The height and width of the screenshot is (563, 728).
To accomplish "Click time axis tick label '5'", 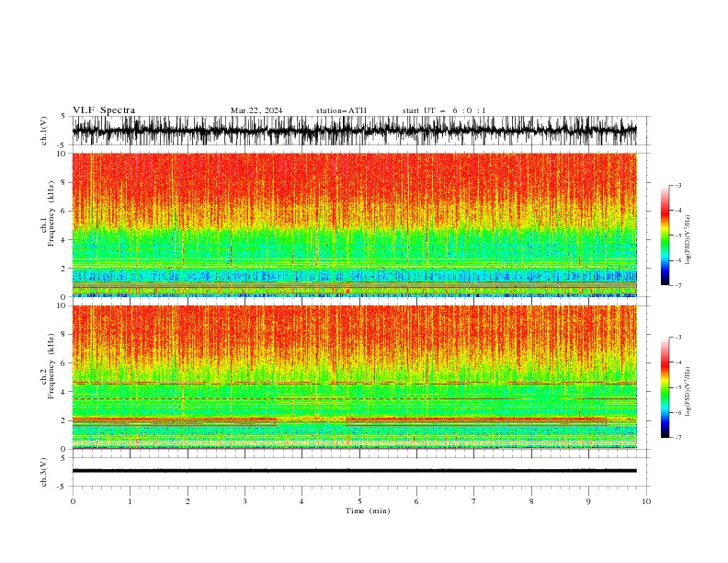I will pos(359,501).
